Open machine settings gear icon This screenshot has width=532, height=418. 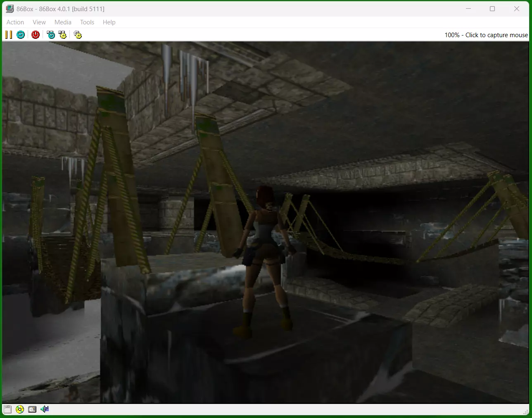click(x=78, y=35)
